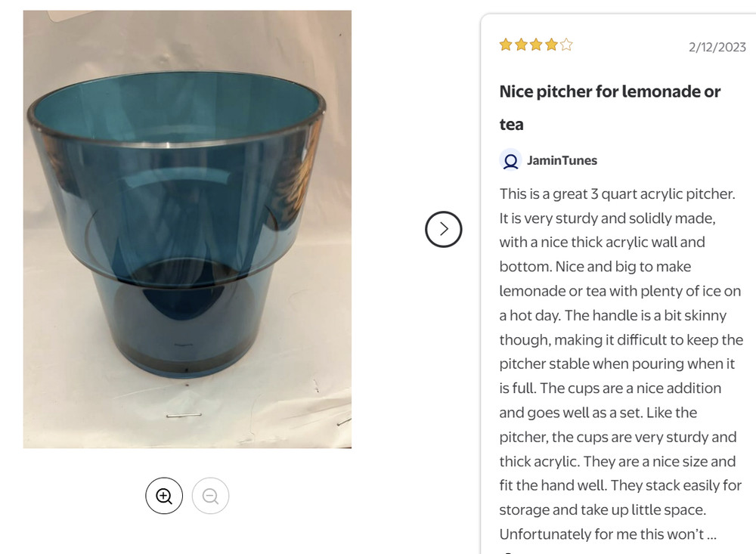Open the review titled Nice pitcher for lemonade
This screenshot has width=756, height=554.
click(x=609, y=91)
